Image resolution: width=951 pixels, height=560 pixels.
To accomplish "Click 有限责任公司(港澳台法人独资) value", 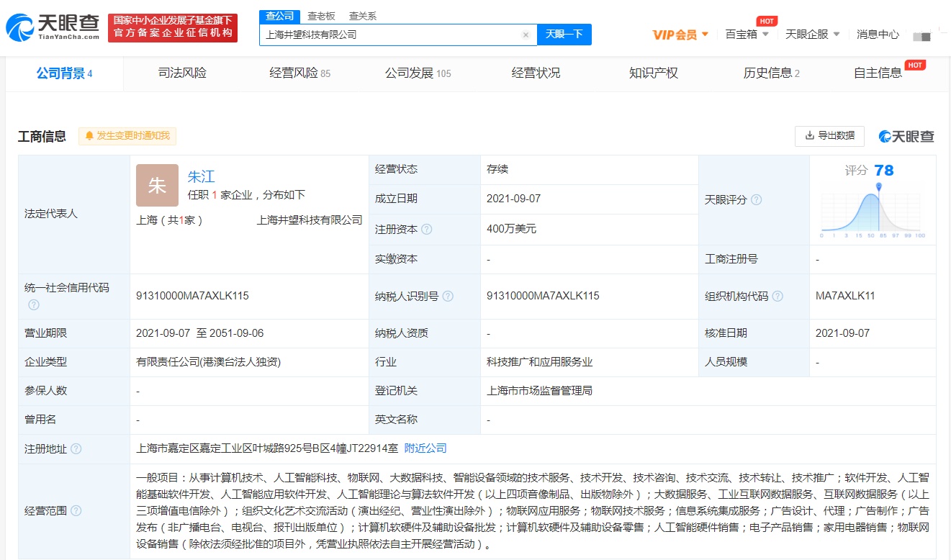I will coord(208,362).
